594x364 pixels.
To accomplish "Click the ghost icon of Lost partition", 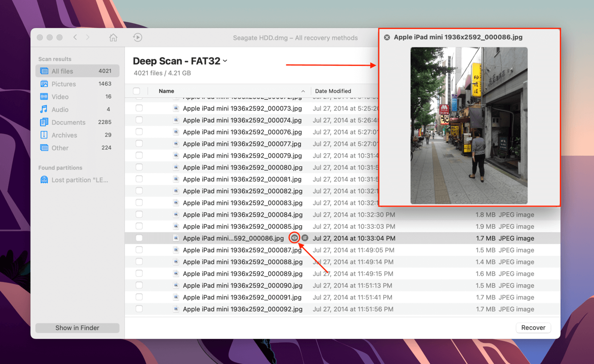I will pyautogui.click(x=44, y=180).
